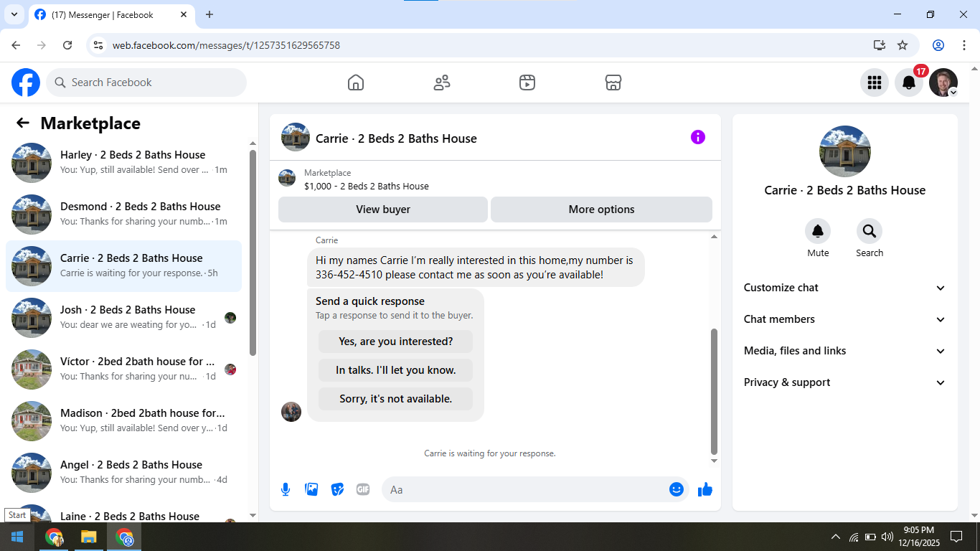Reload the page in Chrome

click(67, 45)
